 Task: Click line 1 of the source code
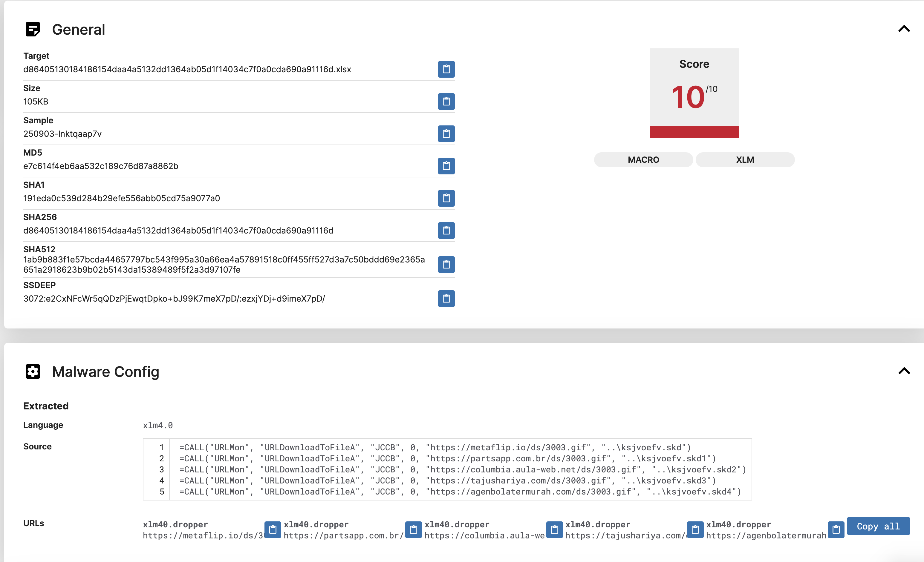click(x=434, y=447)
